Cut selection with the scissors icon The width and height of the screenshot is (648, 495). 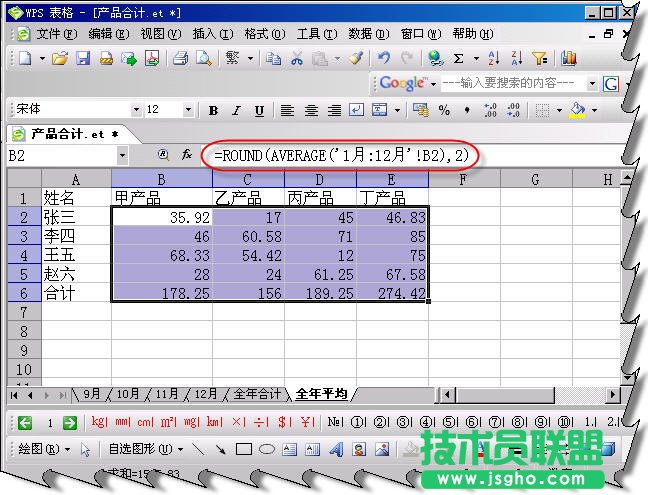pyautogui.click(x=296, y=58)
